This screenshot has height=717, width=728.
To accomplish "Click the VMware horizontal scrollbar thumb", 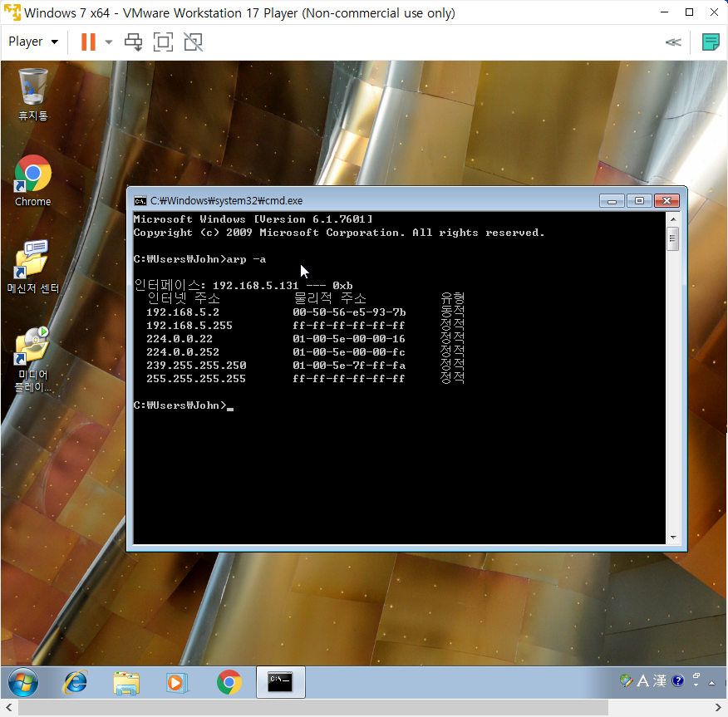I will click(x=313, y=708).
